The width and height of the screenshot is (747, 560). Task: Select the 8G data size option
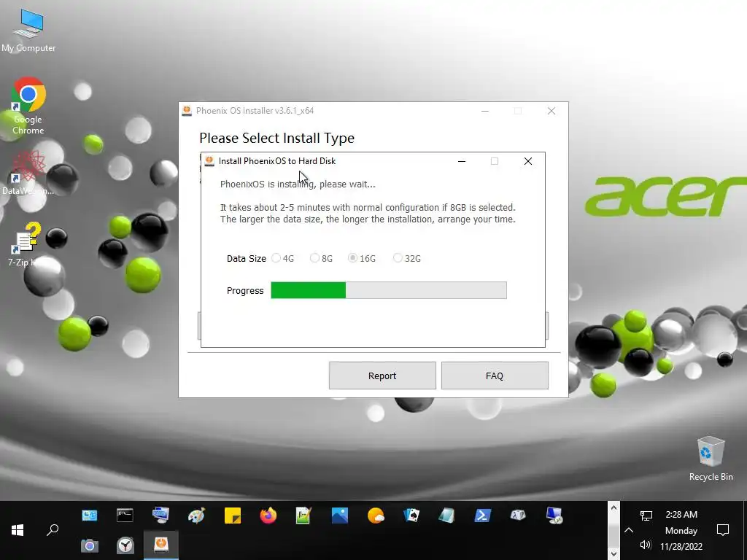pos(321,258)
